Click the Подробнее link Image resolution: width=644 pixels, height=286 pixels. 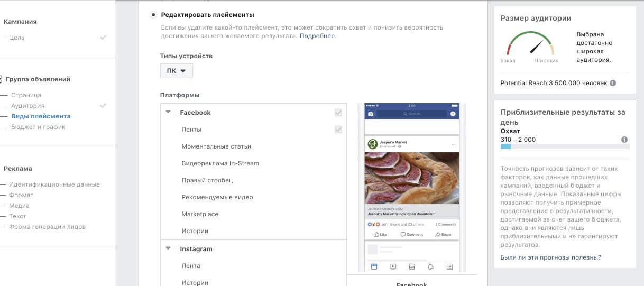[x=318, y=36]
